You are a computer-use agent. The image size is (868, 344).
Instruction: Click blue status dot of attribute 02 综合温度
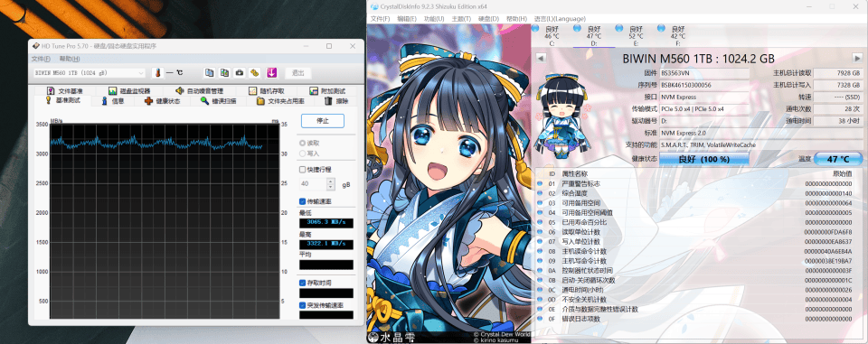pos(541,193)
